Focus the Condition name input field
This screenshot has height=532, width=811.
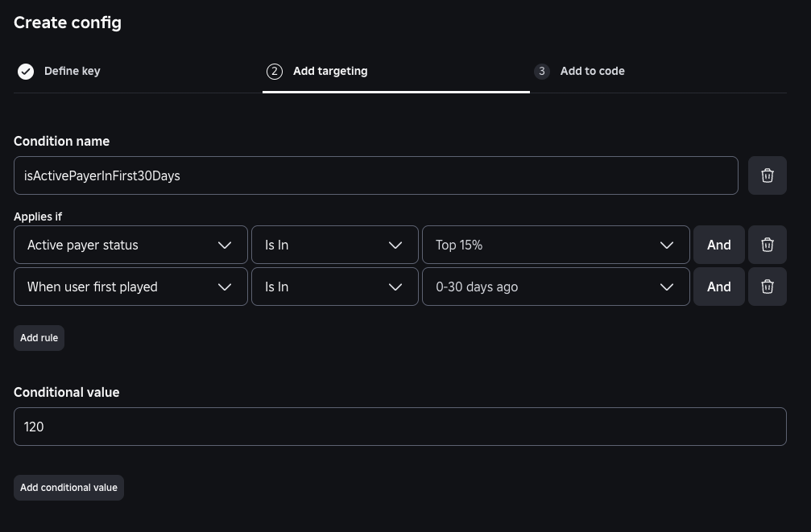tap(376, 175)
